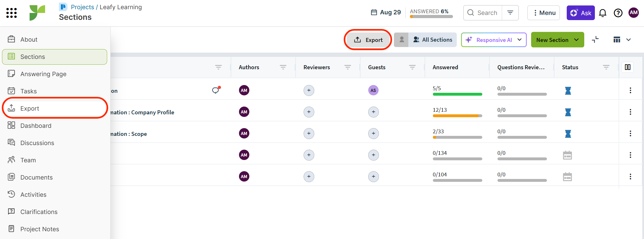Select the All Sections toggle
The width and height of the screenshot is (644, 239).
pyautogui.click(x=433, y=40)
